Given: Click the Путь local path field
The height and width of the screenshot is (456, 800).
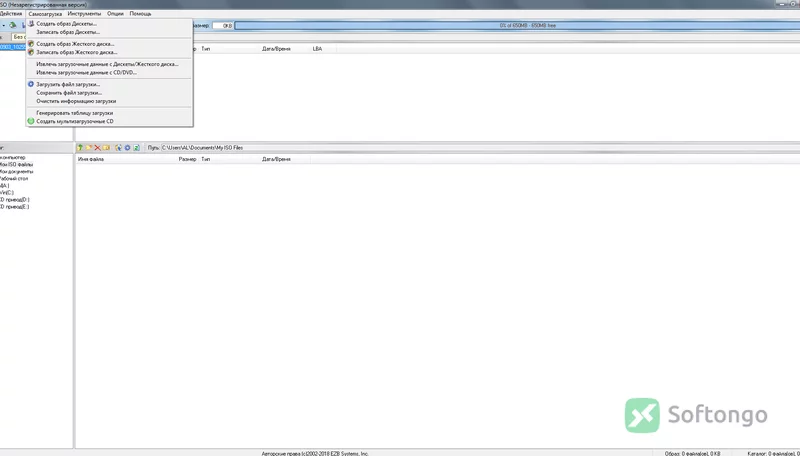Looking at the screenshot, I should (x=480, y=147).
